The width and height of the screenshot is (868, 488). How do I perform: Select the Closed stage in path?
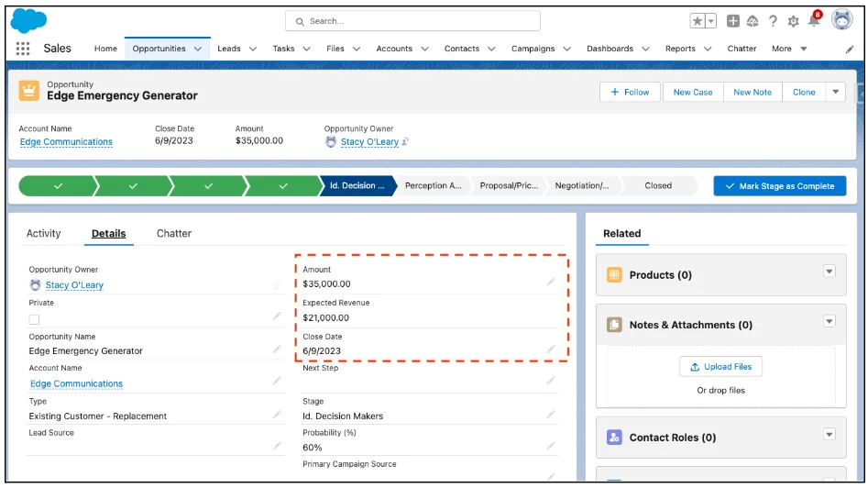pyautogui.click(x=657, y=185)
